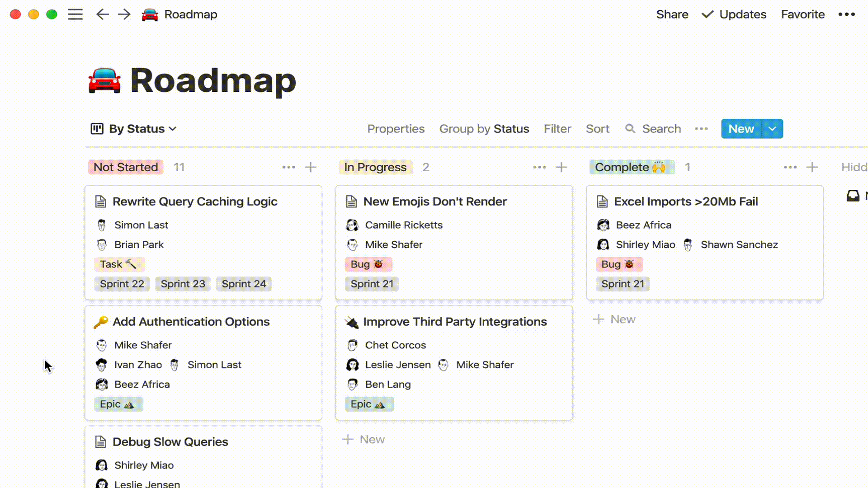Click the Search icon to find items
868x488 pixels.
pos(630,129)
